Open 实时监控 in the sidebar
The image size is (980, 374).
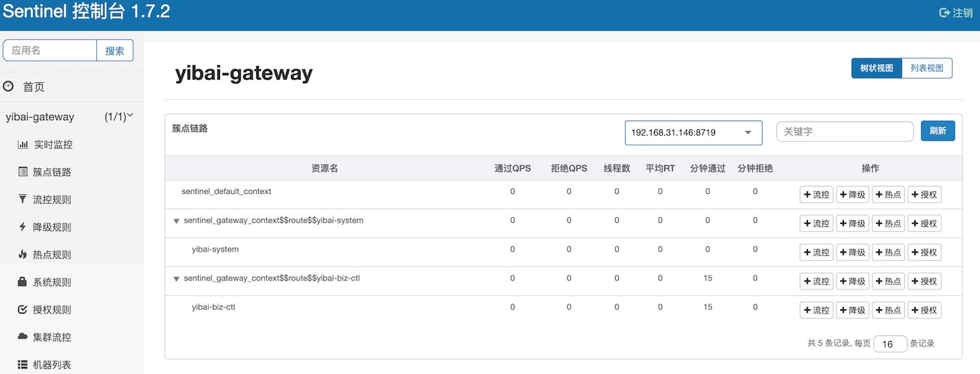click(53, 144)
